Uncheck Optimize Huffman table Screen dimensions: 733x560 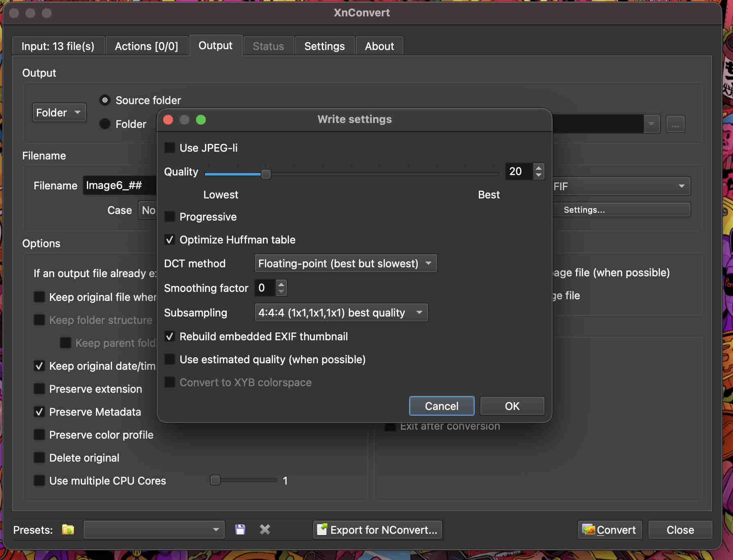170,239
